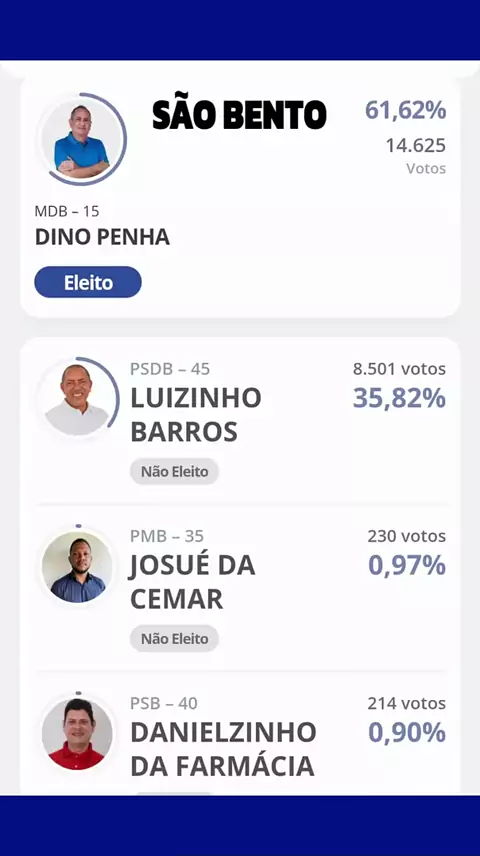The image size is (480, 856).
Task: Click the SÃO BENTO city title
Action: (x=239, y=115)
